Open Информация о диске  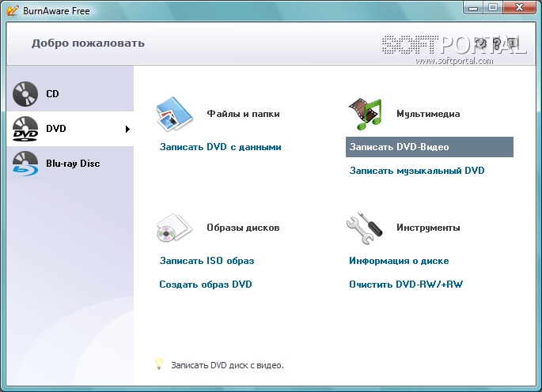(x=399, y=261)
